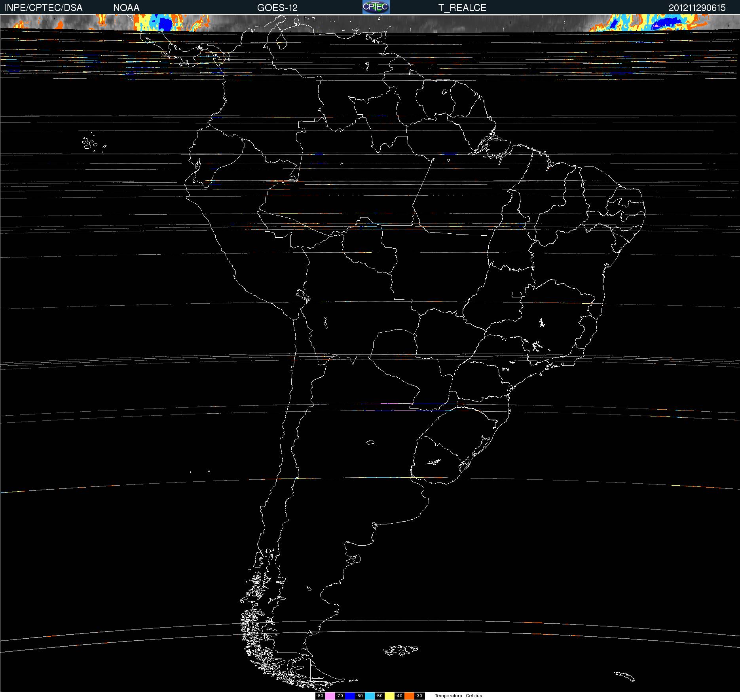
Task: Click the Temperatura Celsius legend caption
Action: tap(458, 696)
